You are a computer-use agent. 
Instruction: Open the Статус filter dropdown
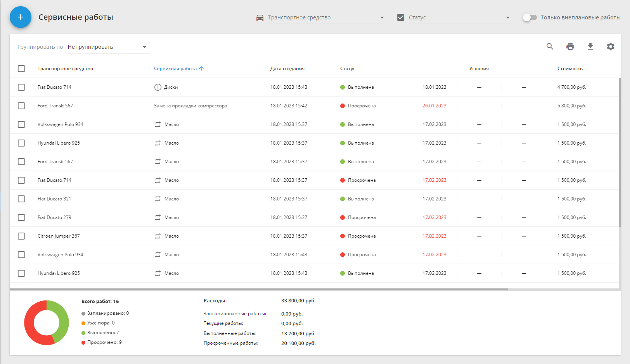[x=507, y=17]
